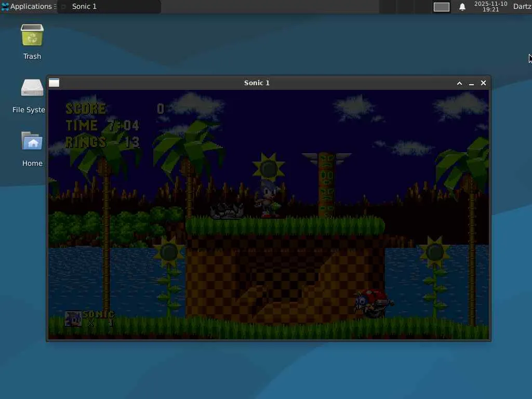Click the red Motobug enemy
Screen dimensions: 532x399
tap(374, 303)
